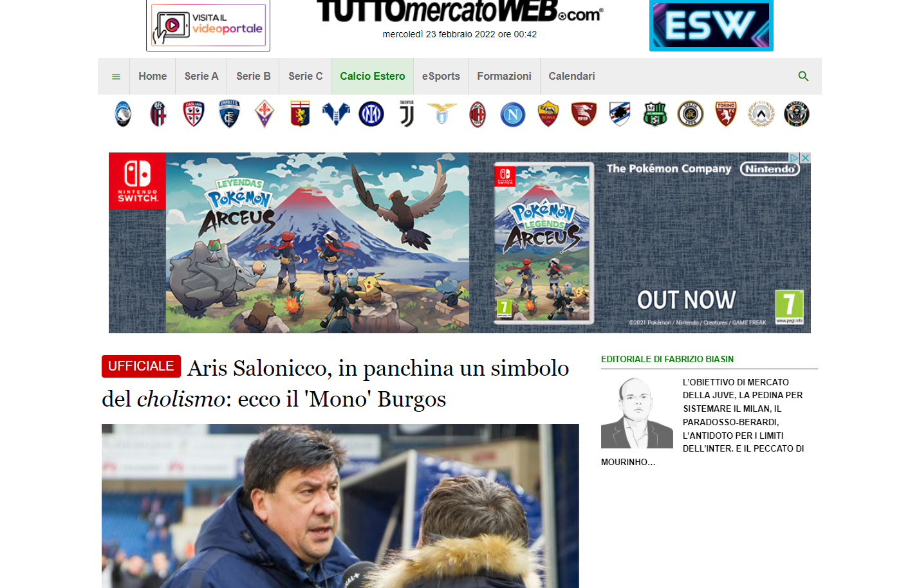
Task: Select the Sampdoria team crest
Action: (x=620, y=114)
